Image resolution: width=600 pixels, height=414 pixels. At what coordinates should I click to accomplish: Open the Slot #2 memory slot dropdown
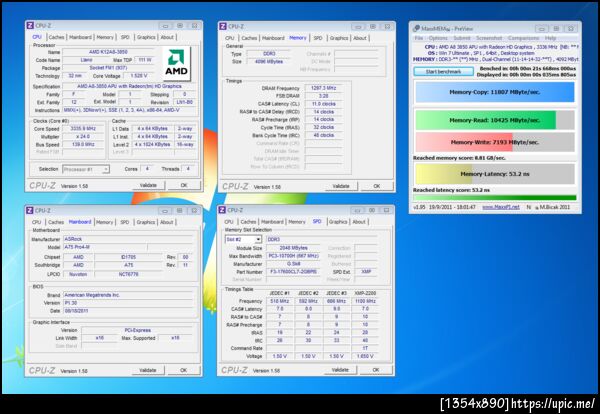pos(243,239)
